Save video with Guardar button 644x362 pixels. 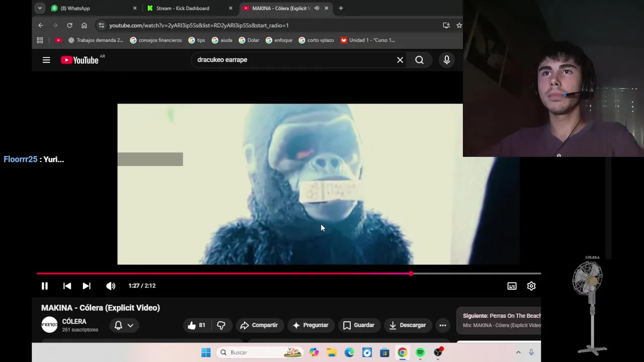point(359,325)
